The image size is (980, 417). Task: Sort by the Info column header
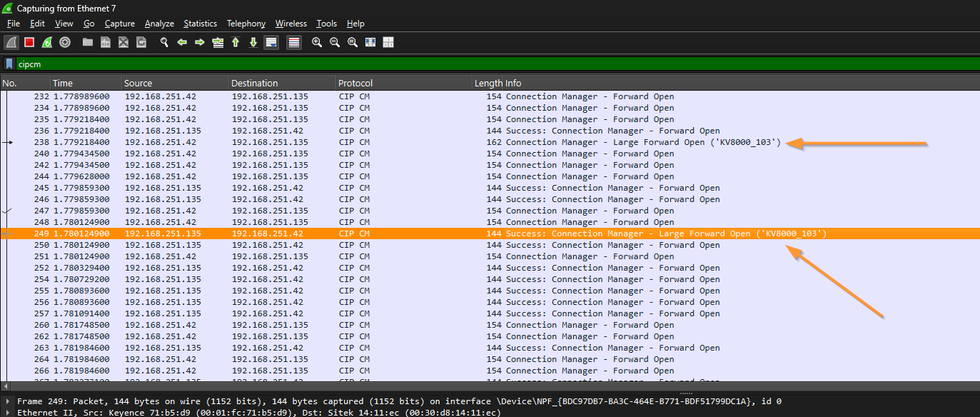pyautogui.click(x=742, y=83)
